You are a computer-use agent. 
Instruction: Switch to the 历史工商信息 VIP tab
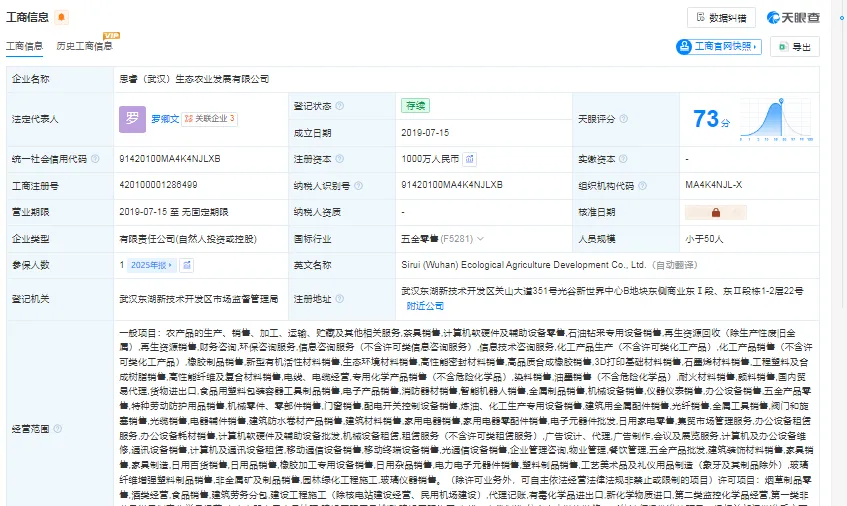point(84,46)
